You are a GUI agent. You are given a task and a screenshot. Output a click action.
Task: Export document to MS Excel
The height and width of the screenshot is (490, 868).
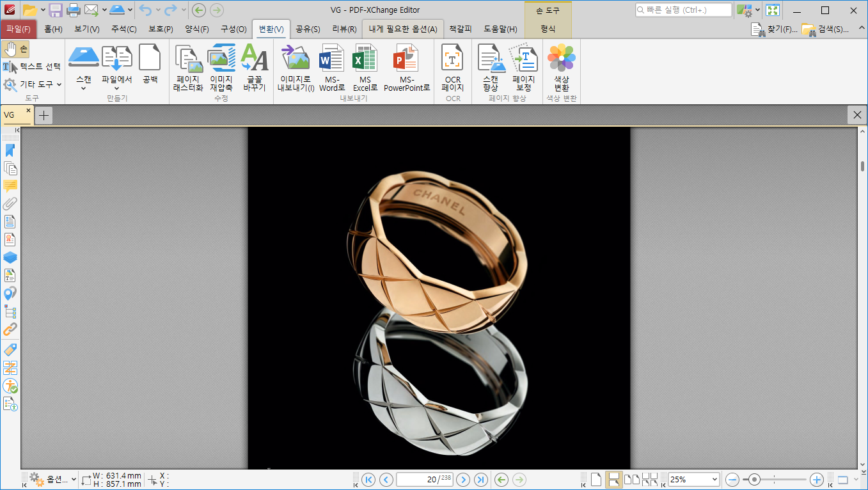pyautogui.click(x=365, y=68)
